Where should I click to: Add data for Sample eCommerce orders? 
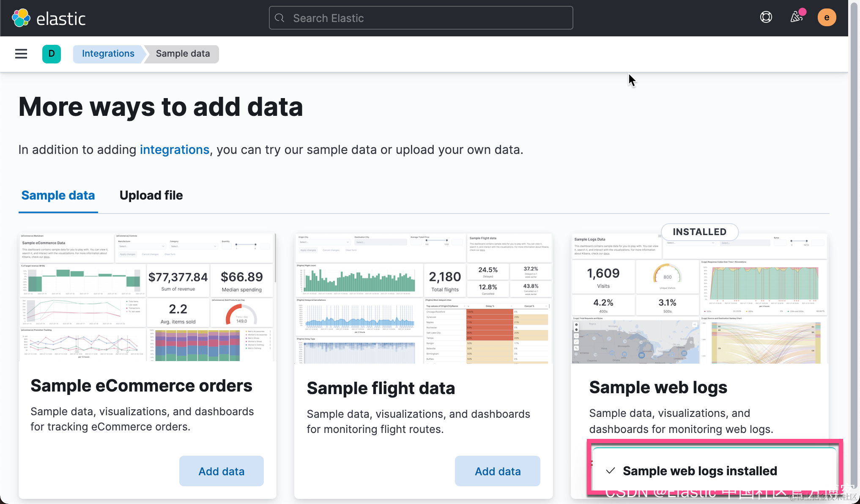click(221, 471)
